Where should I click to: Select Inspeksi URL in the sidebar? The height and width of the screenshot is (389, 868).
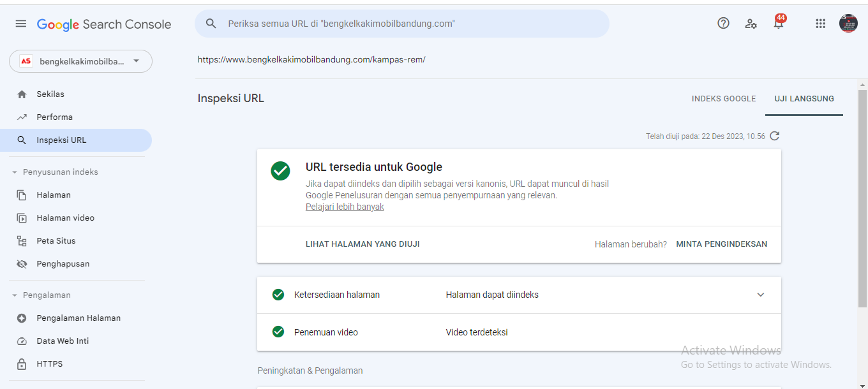76,140
